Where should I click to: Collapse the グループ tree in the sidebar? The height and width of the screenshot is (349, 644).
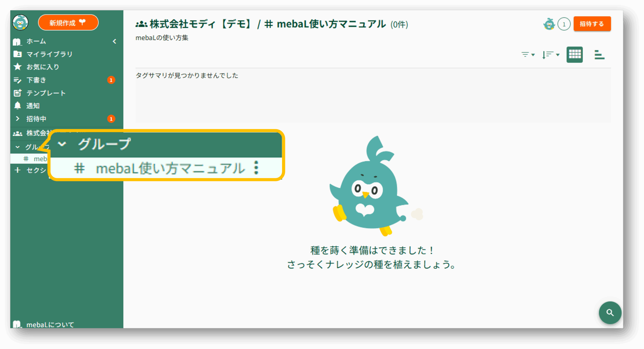pos(17,147)
